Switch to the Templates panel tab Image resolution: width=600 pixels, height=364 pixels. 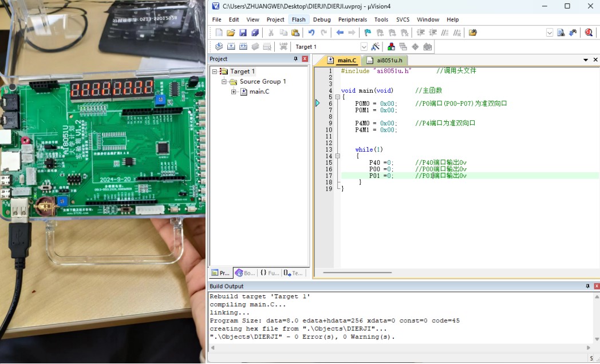point(294,273)
